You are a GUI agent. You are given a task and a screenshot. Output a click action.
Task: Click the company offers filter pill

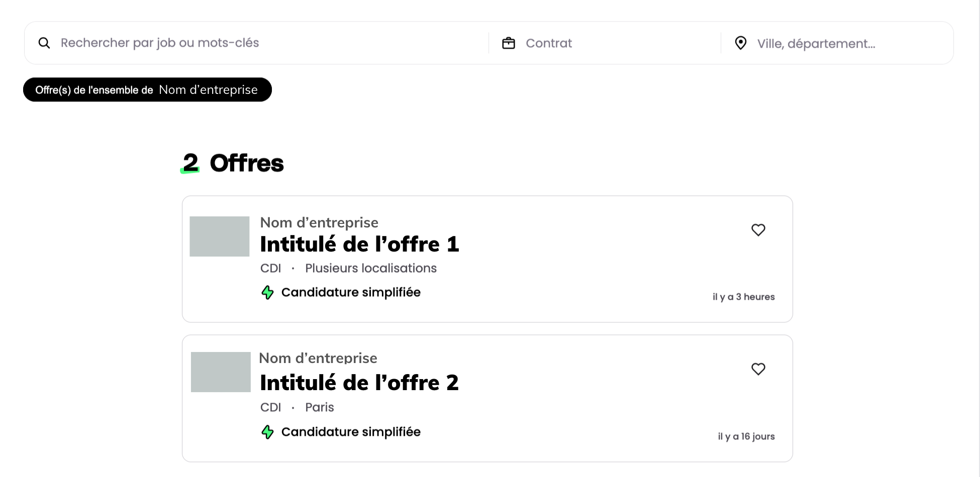pyautogui.click(x=147, y=90)
